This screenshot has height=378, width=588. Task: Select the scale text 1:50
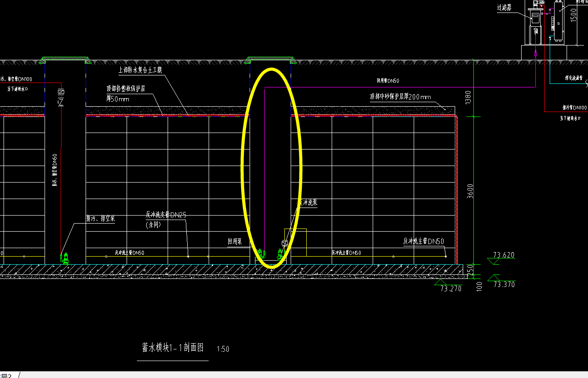coord(223,349)
